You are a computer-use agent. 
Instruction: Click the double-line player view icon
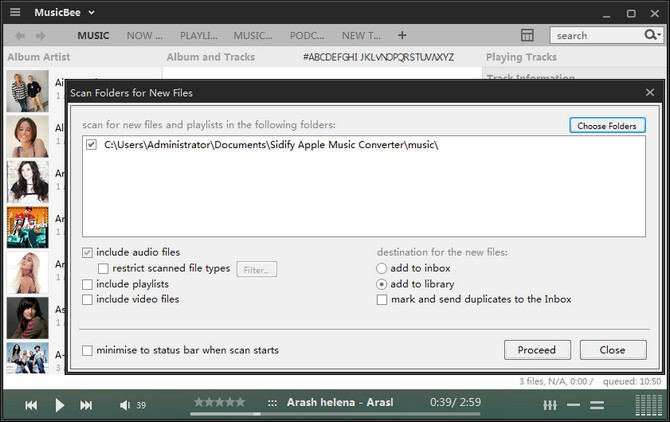597,404
